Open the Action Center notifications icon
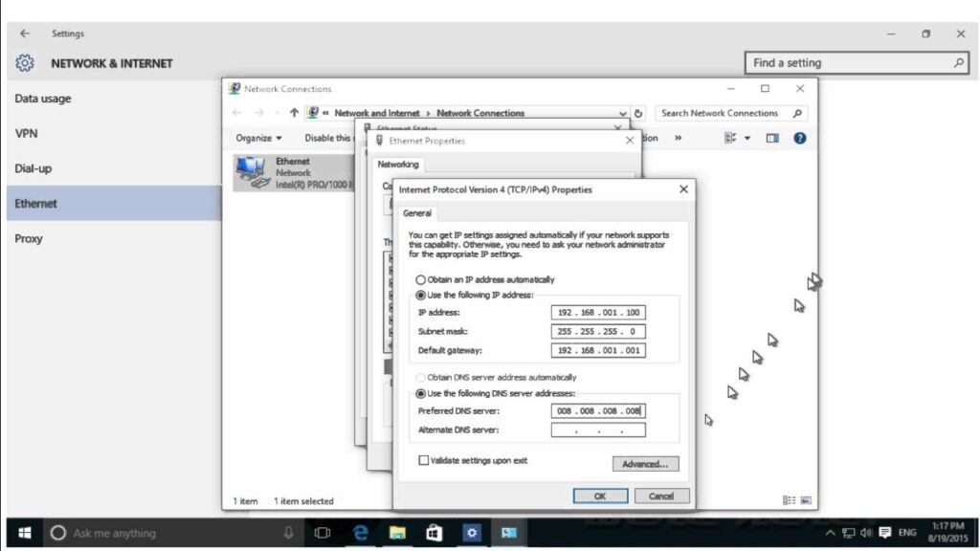The image size is (980, 551). (885, 533)
